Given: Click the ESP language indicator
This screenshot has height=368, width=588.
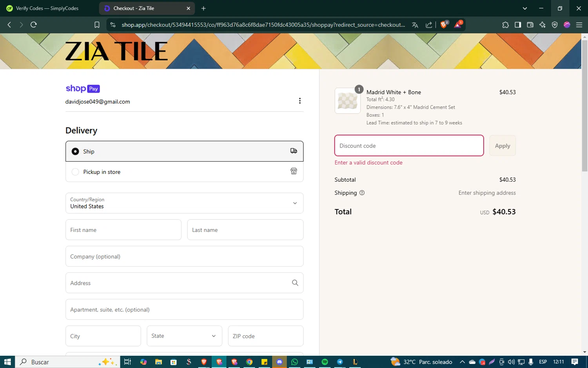Looking at the screenshot, I should pyautogui.click(x=543, y=362).
